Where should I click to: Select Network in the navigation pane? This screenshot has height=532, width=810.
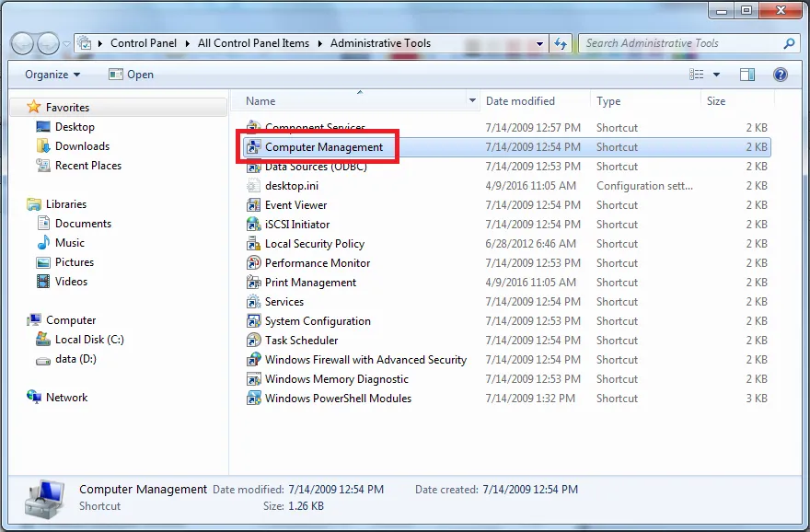point(66,398)
